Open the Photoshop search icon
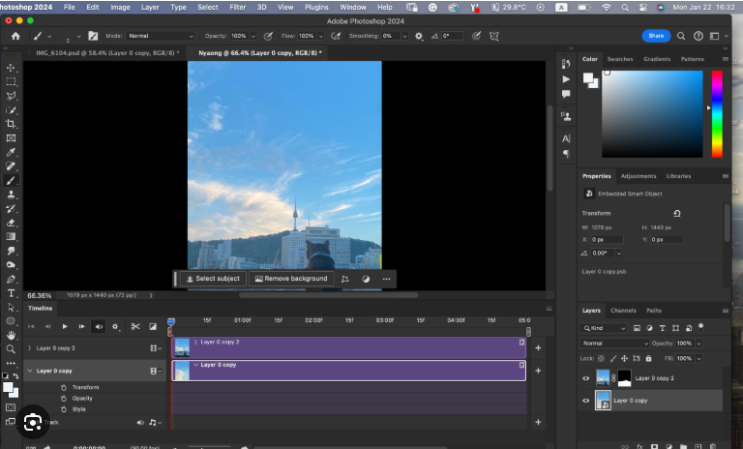The image size is (743, 449). point(682,35)
